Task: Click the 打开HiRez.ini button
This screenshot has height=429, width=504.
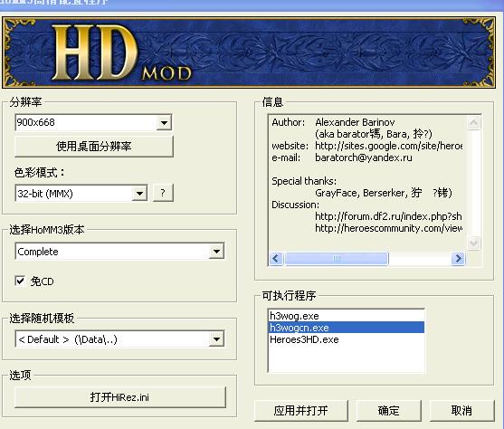Action: click(120, 397)
